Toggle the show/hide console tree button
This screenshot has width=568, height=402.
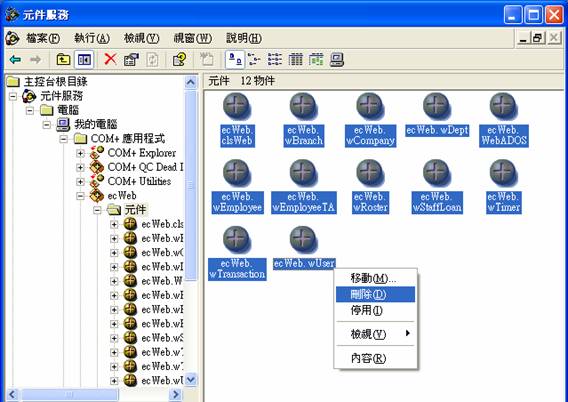click(84, 59)
